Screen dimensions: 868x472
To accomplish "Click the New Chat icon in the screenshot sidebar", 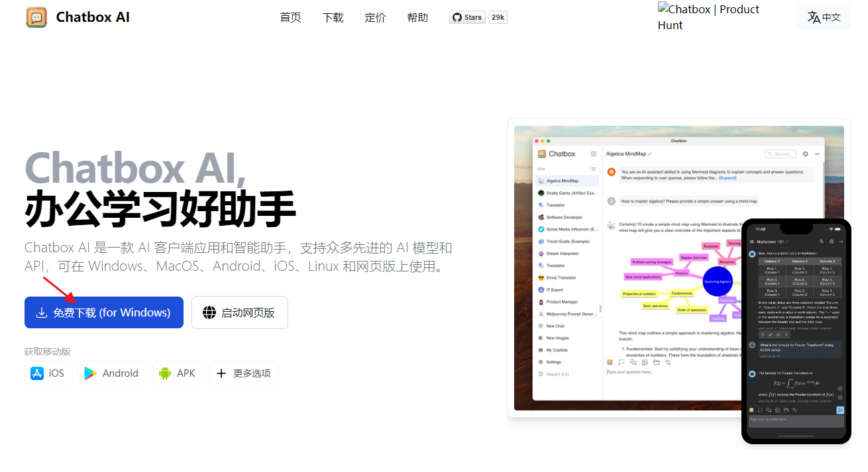I will tap(541, 326).
